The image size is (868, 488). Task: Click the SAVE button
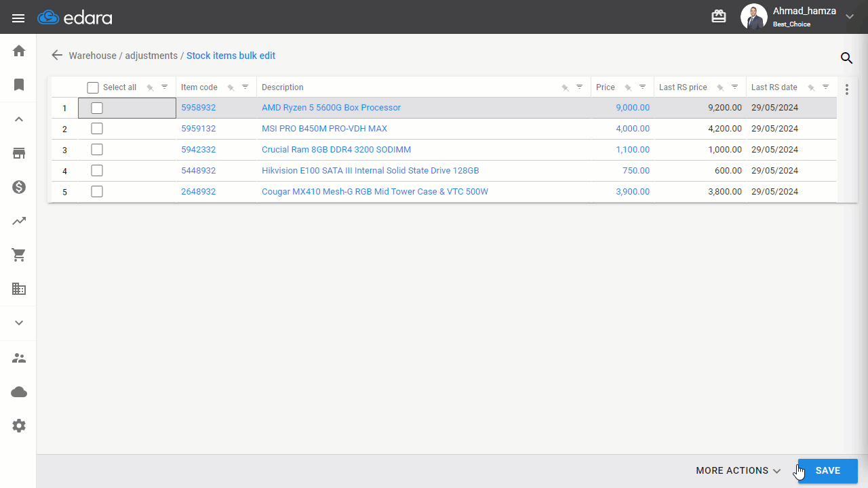coord(828,470)
